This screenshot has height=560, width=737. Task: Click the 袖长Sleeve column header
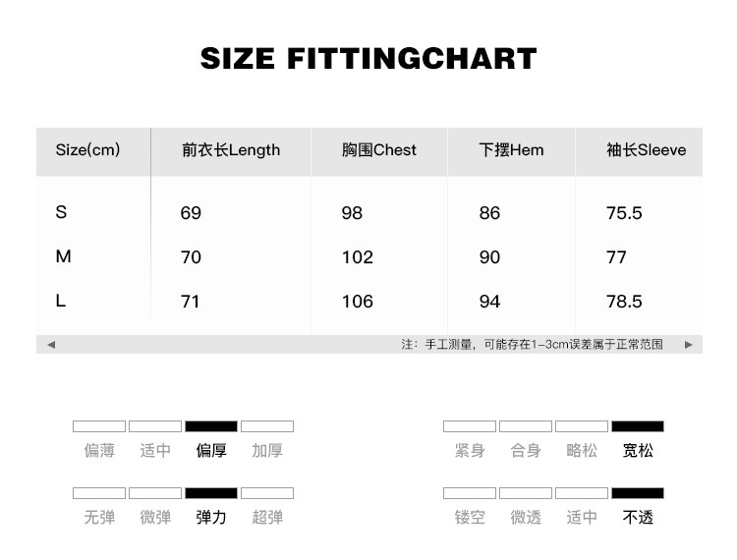pyautogui.click(x=646, y=150)
